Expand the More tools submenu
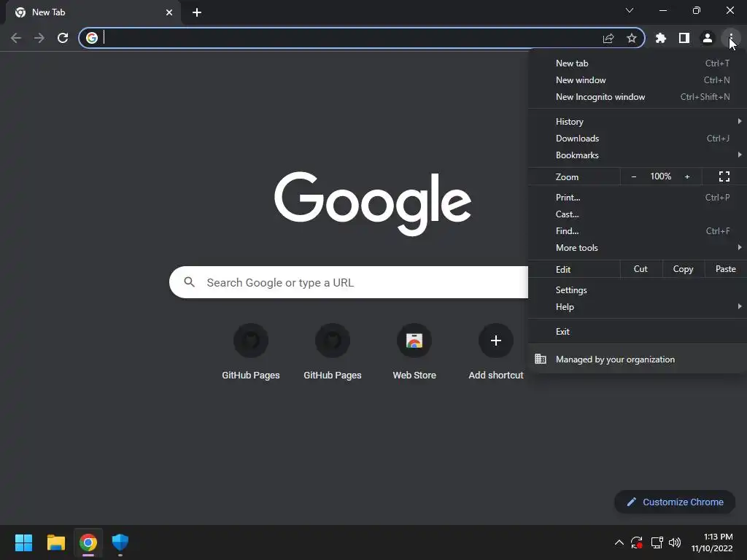The width and height of the screenshot is (747, 560). click(638, 248)
